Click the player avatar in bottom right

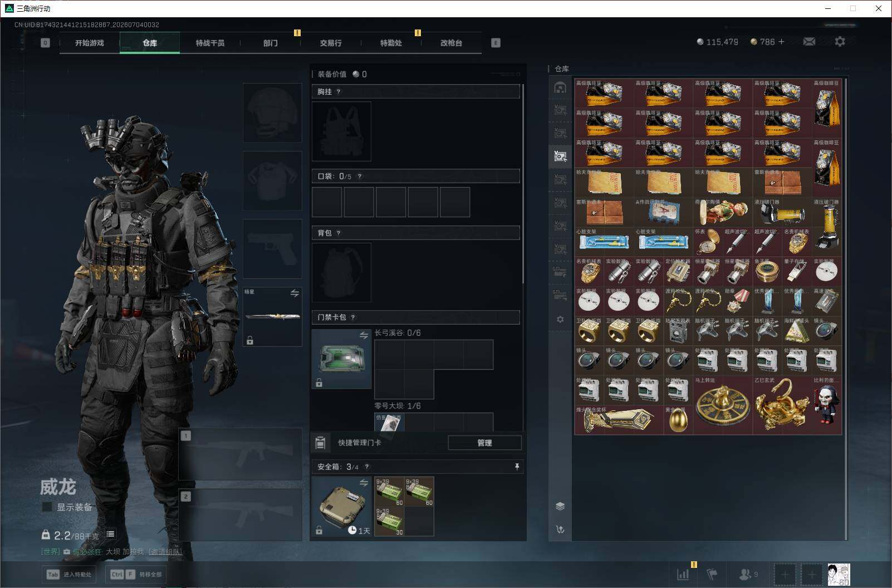pyautogui.click(x=839, y=574)
